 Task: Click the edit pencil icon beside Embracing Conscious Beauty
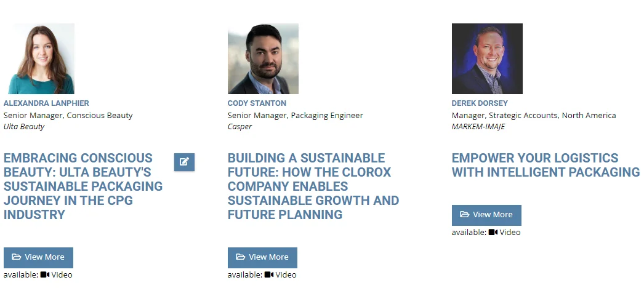185,162
